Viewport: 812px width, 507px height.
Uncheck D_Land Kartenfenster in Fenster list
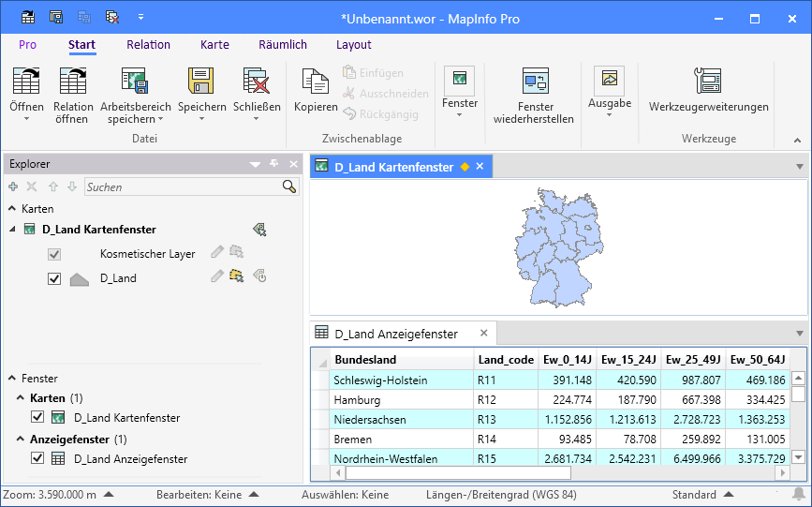pyautogui.click(x=37, y=416)
